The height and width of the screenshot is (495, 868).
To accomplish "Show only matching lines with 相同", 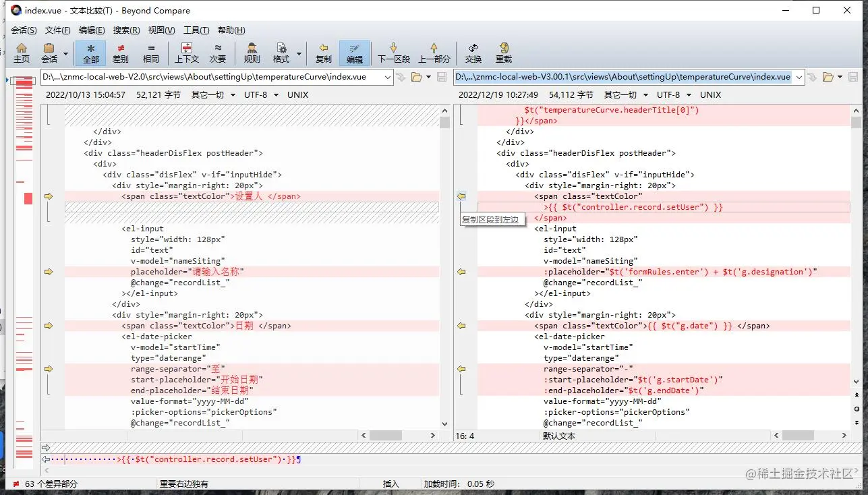I will (x=151, y=53).
